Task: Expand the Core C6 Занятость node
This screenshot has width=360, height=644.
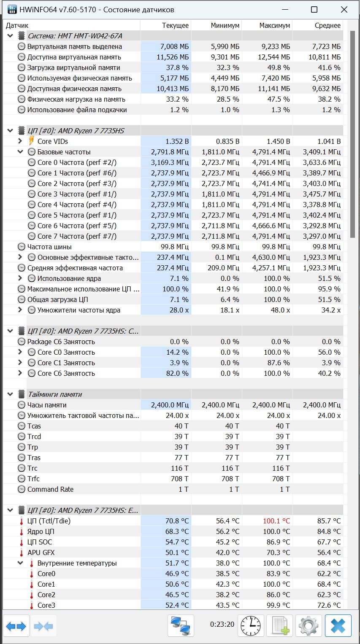Action: pyautogui.click(x=20, y=373)
